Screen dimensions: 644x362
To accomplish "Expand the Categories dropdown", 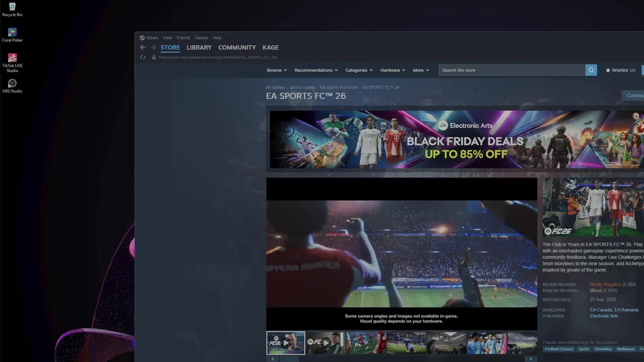I will 359,70.
